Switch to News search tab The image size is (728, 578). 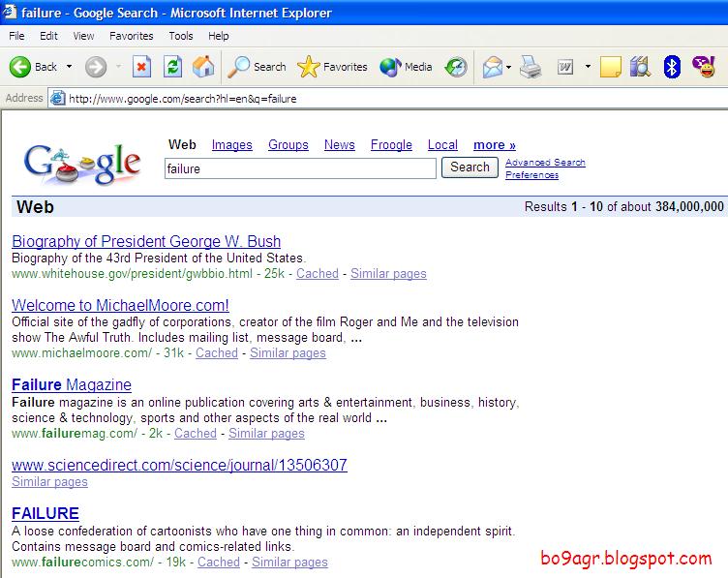pyautogui.click(x=340, y=145)
